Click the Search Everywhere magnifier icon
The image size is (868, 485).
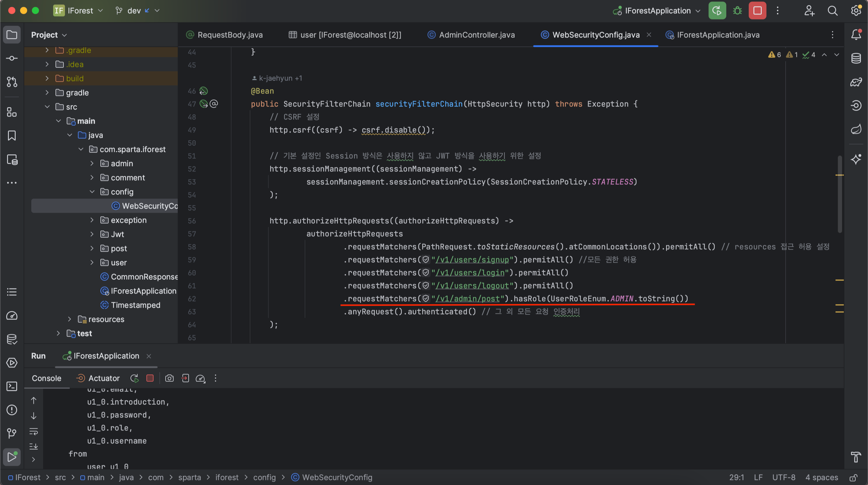[x=832, y=11]
